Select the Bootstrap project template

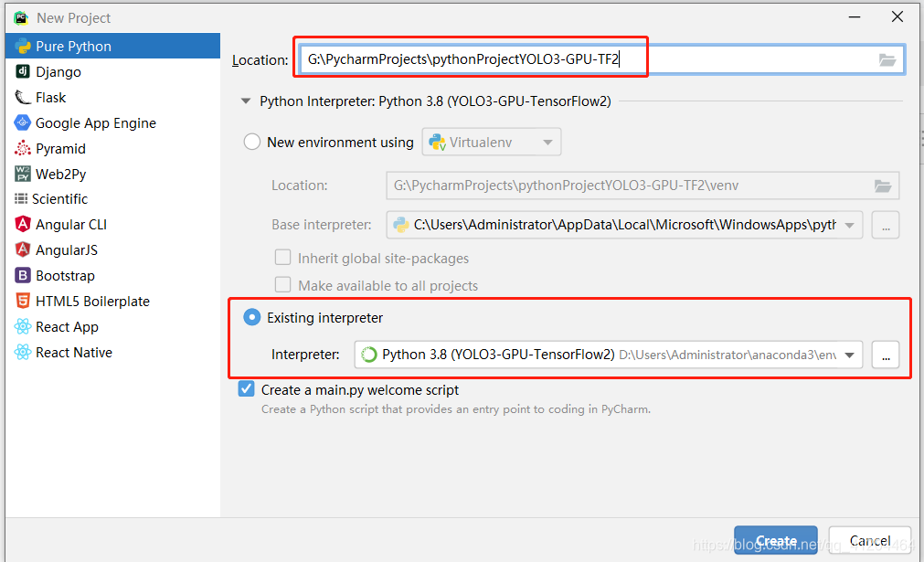tap(112, 275)
